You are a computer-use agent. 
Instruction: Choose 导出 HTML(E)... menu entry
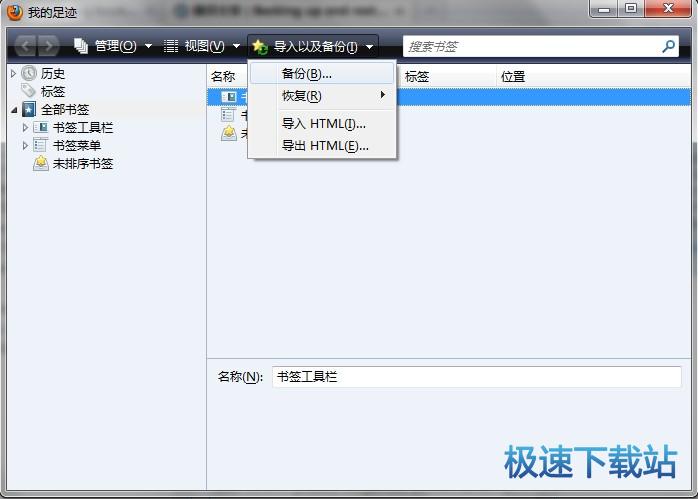(322, 145)
